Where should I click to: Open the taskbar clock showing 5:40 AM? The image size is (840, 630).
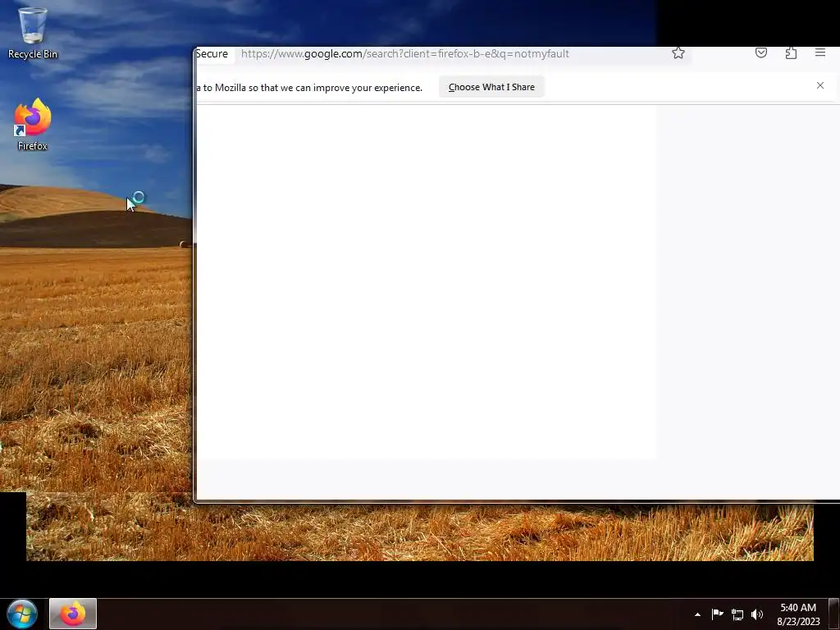point(798,614)
